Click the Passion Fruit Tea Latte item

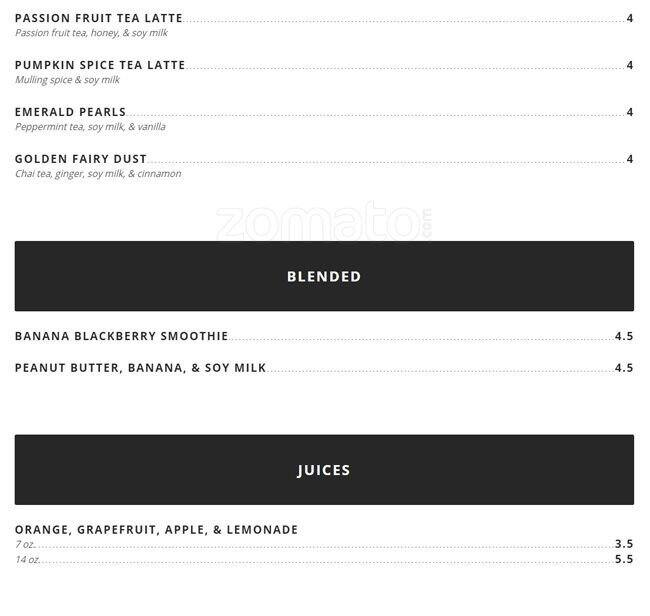(x=99, y=18)
